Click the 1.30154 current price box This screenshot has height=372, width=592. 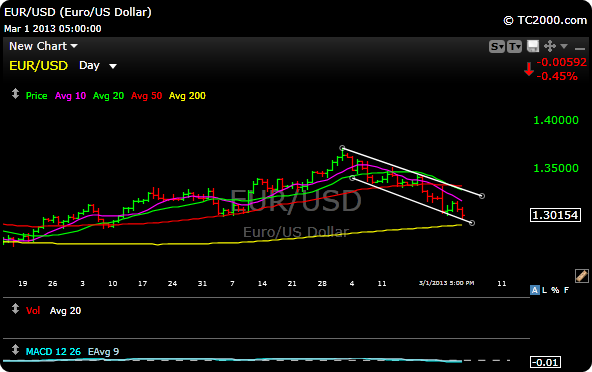click(555, 215)
